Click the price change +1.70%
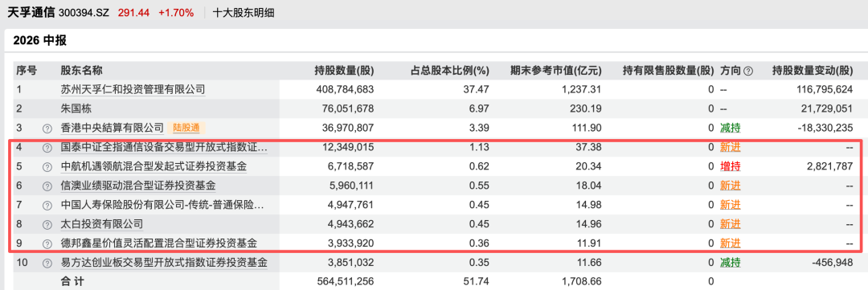Viewport: 868px width, 290px height. 176,12
